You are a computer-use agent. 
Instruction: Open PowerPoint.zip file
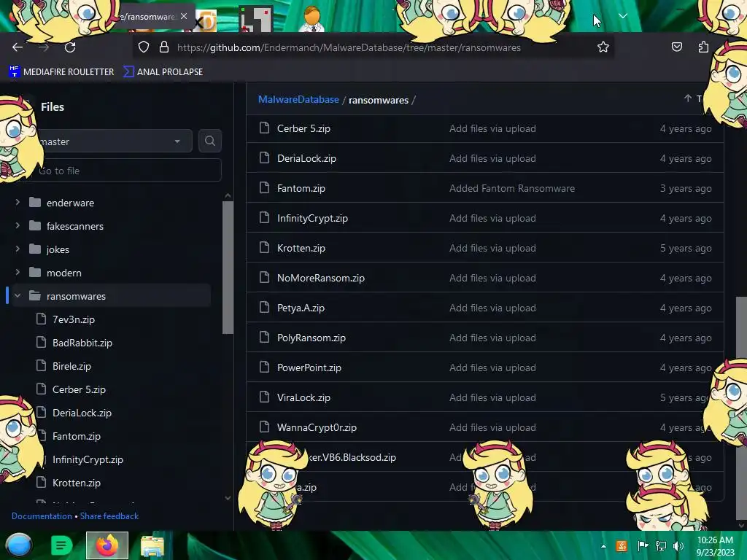309,368
